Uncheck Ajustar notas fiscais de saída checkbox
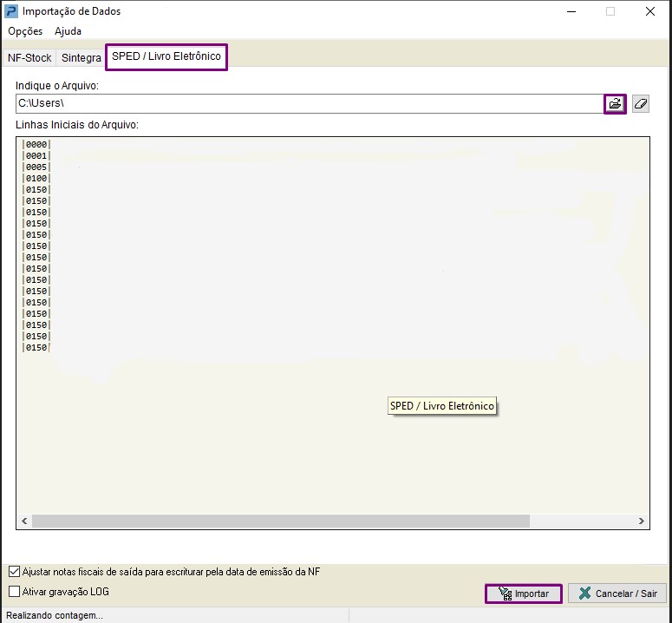 click(x=14, y=572)
